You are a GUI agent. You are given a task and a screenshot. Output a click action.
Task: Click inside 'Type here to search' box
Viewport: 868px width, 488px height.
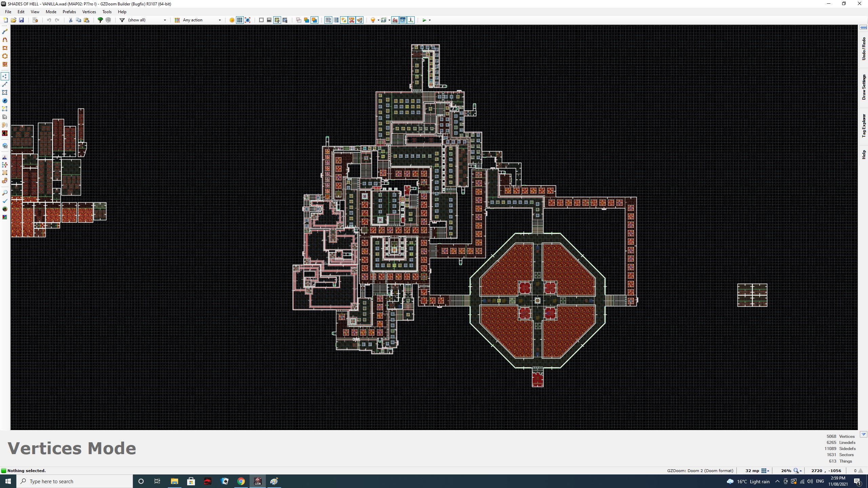coord(75,481)
